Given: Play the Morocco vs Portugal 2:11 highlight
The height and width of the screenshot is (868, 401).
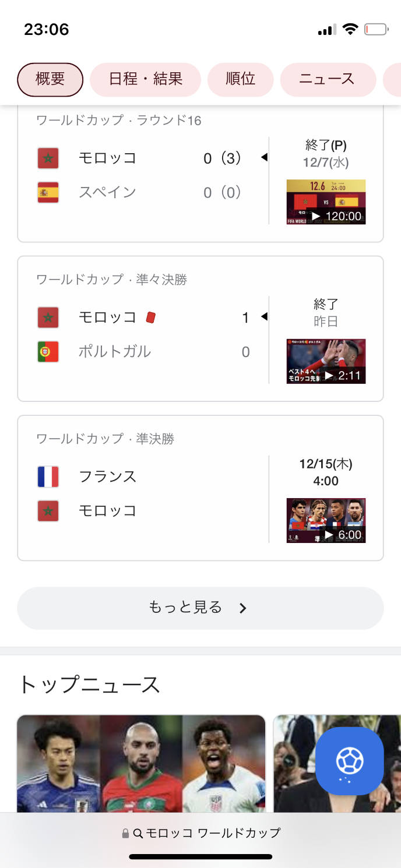Looking at the screenshot, I should (x=326, y=361).
